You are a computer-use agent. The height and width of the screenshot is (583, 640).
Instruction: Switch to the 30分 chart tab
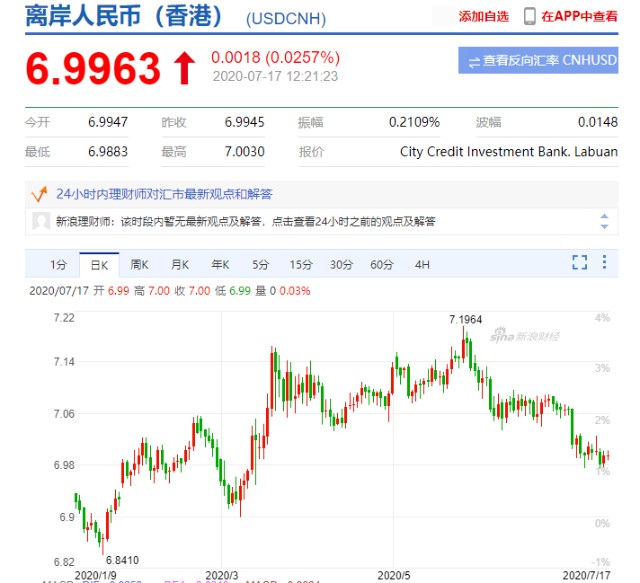click(x=341, y=265)
